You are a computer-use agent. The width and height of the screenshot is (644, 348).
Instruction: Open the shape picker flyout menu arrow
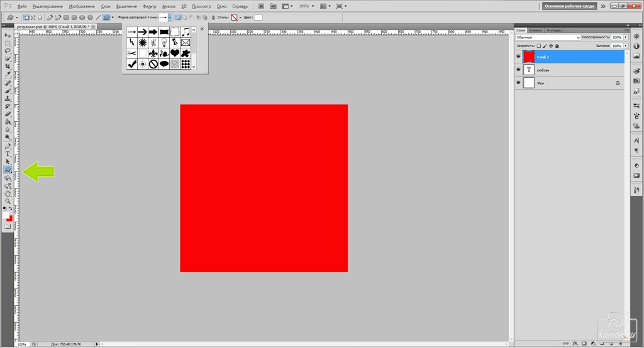pos(202,29)
